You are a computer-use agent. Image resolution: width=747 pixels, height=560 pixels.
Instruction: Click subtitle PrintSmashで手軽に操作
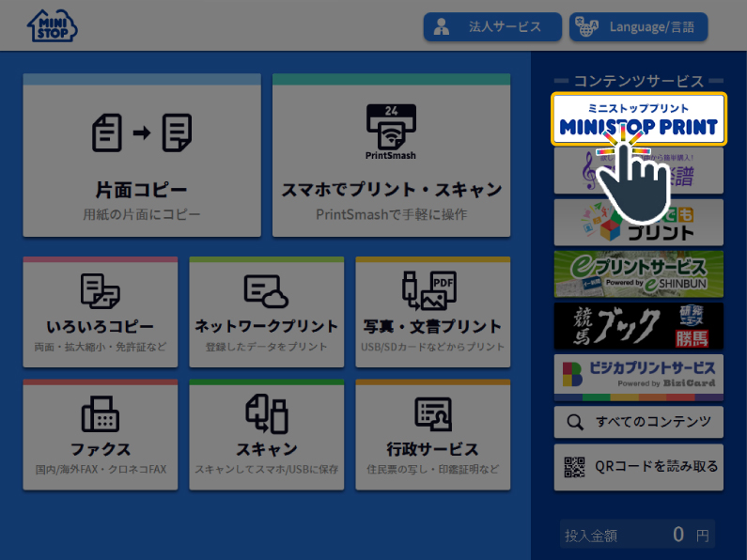pyautogui.click(x=391, y=215)
